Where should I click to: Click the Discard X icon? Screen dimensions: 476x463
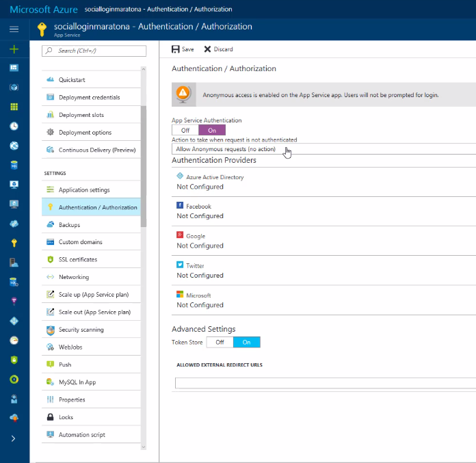(207, 49)
